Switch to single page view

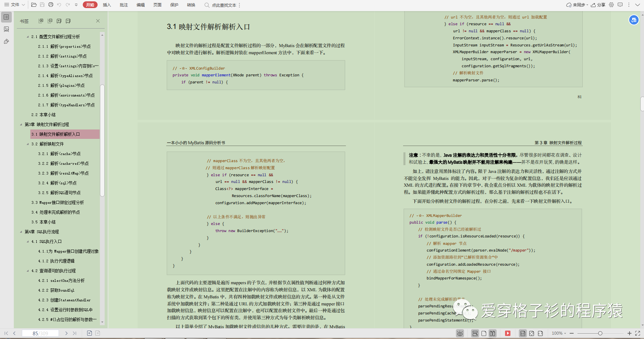click(x=484, y=333)
